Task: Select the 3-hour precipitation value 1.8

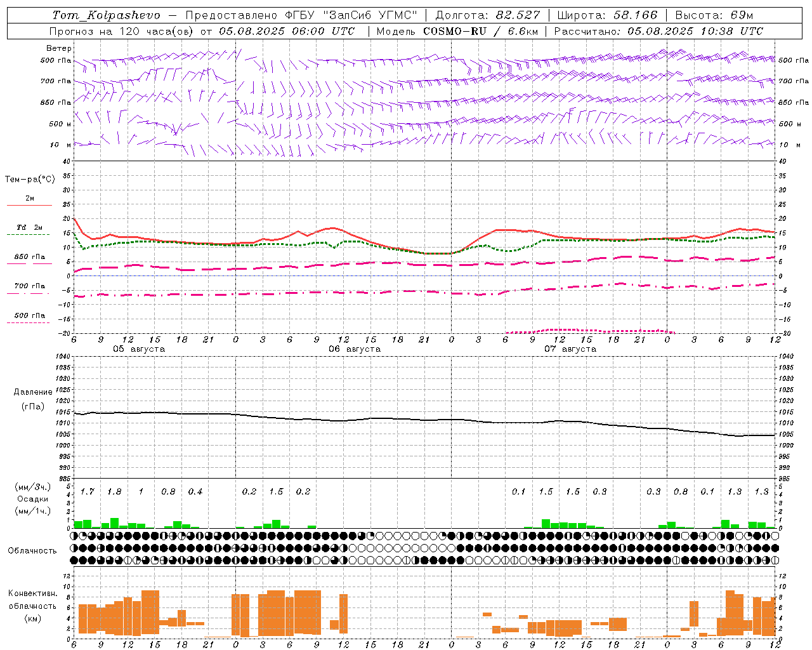Action: 114,492
